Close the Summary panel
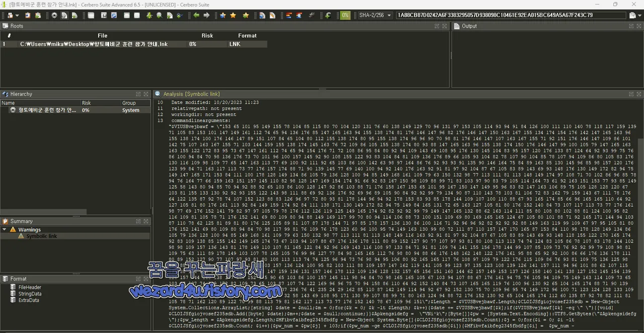The width and height of the screenshot is (644, 333). [146, 221]
